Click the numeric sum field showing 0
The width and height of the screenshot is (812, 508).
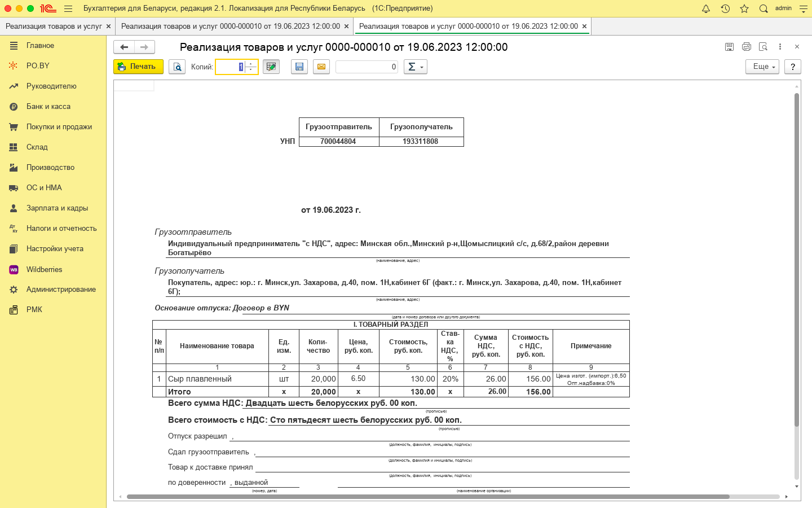coord(367,67)
